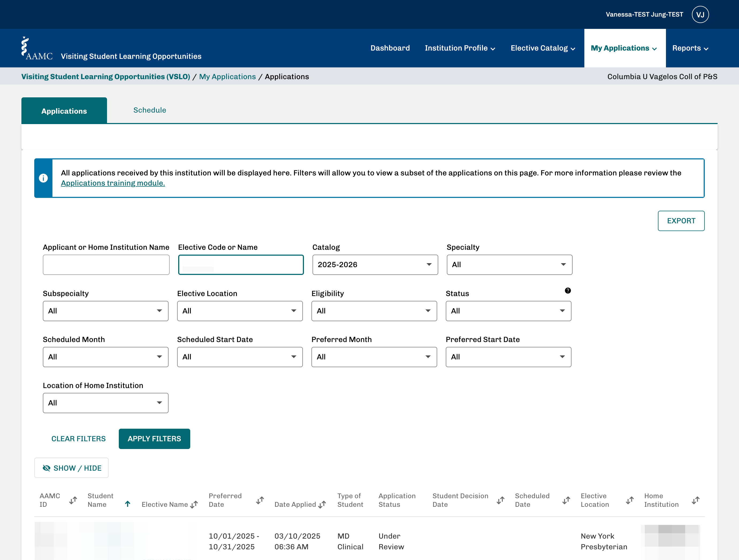Sort by Preferred Date column arrows
The width and height of the screenshot is (739, 560).
[x=260, y=500]
